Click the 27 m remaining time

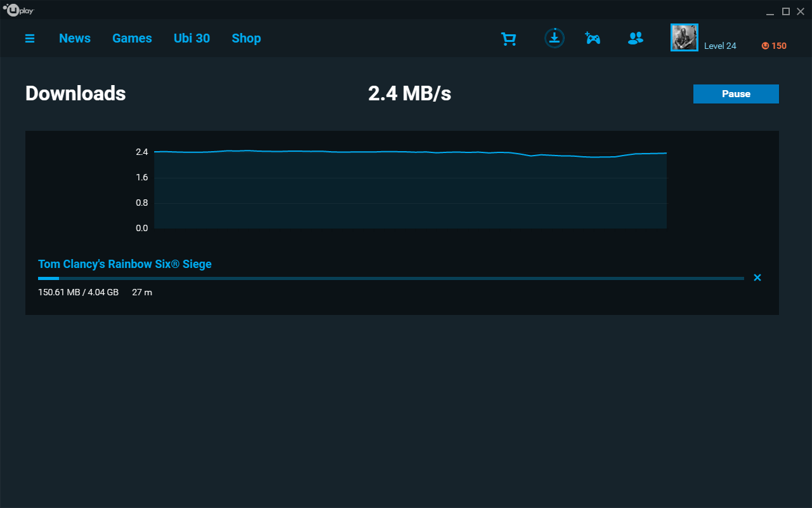coord(142,293)
